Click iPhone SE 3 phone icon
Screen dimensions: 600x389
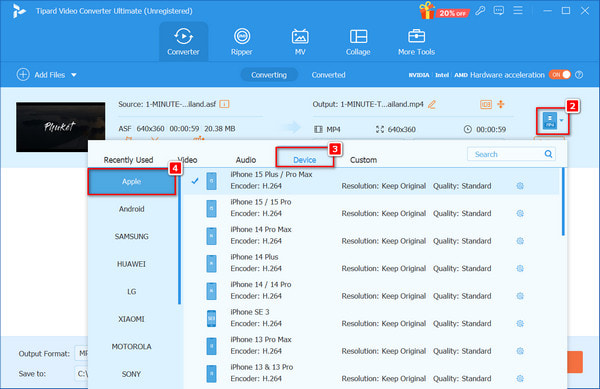211,318
